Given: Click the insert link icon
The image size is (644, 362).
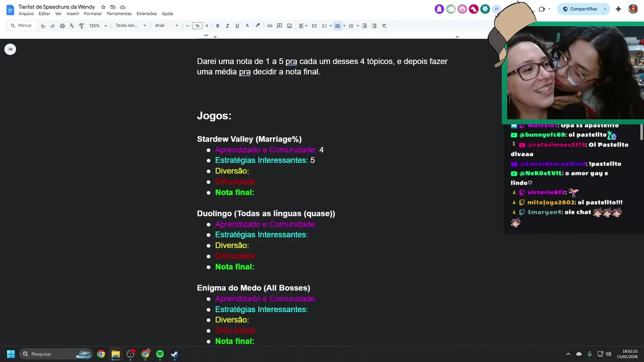Looking at the screenshot, I should pos(270,26).
